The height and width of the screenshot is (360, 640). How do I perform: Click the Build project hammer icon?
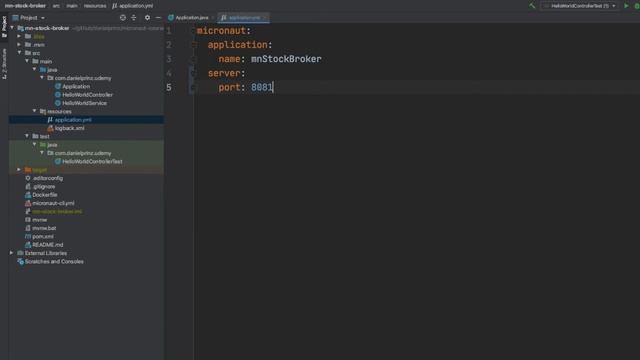[532, 6]
